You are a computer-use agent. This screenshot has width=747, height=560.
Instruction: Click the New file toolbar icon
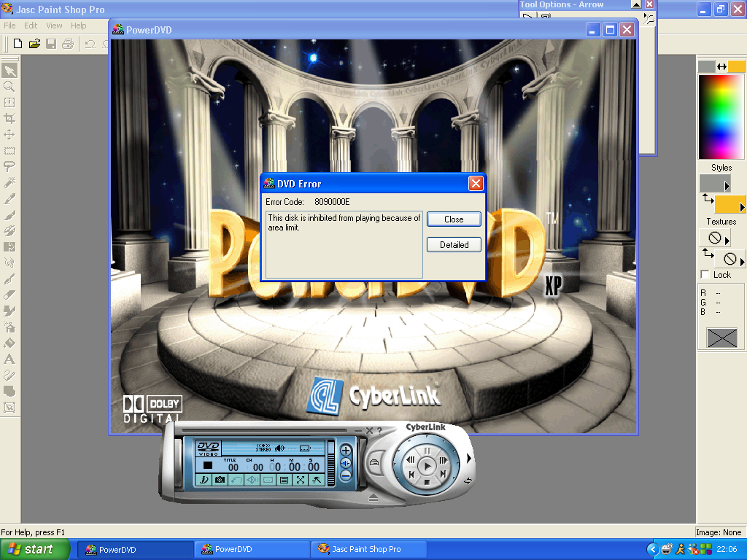click(18, 44)
